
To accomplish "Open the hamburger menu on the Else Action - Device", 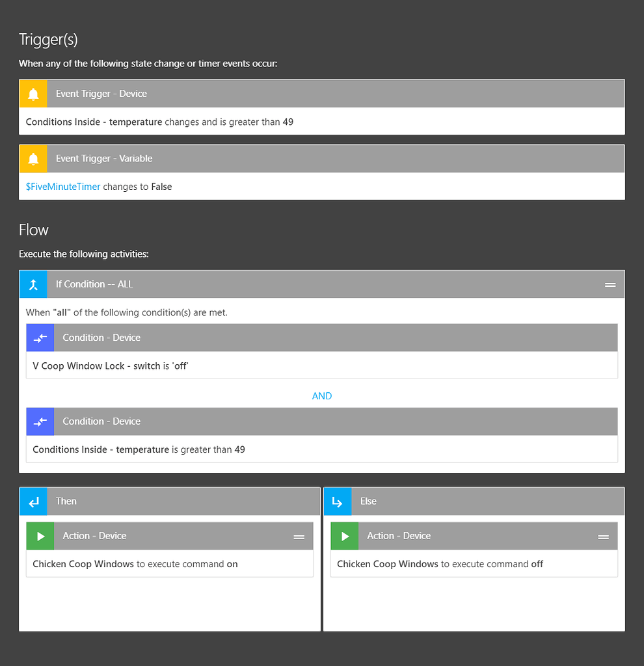I will 604,536.
